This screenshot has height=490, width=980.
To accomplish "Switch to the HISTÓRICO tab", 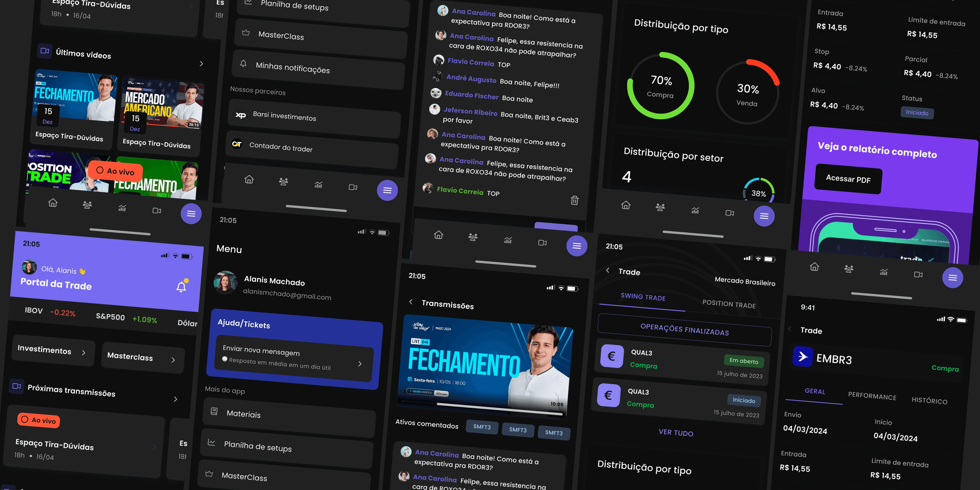I will [x=929, y=400].
